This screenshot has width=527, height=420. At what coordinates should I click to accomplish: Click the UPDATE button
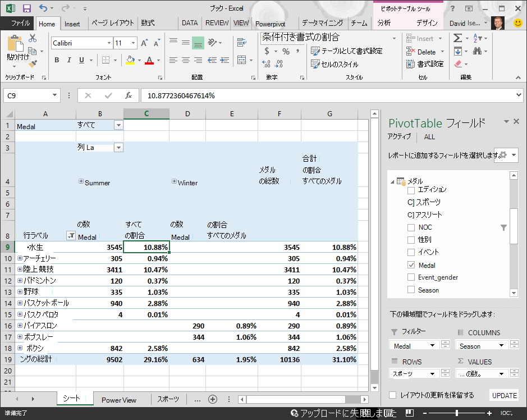[505, 395]
